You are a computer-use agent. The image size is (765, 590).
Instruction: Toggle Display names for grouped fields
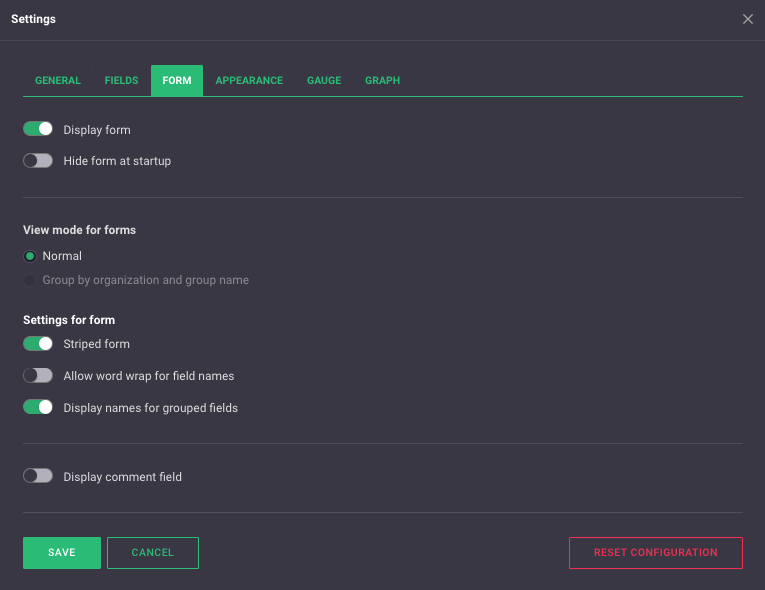pyautogui.click(x=38, y=408)
